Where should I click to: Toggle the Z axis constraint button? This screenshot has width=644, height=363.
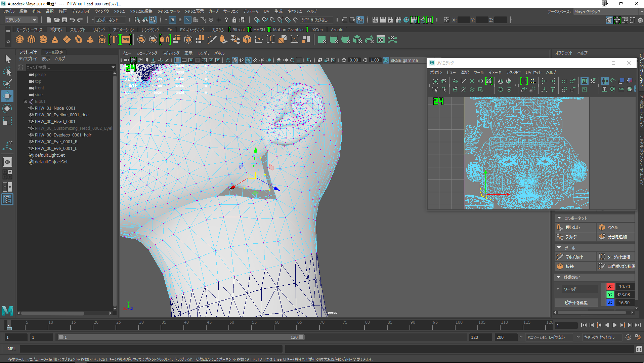tap(610, 302)
